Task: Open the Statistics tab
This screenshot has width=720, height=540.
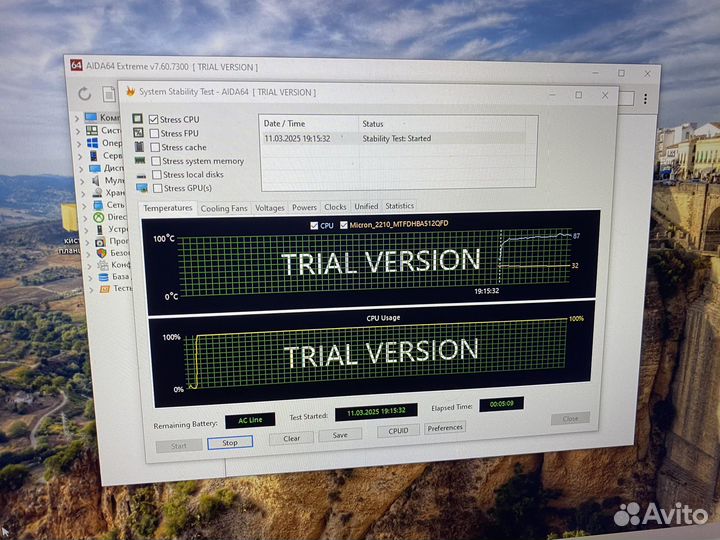Action: [x=399, y=206]
